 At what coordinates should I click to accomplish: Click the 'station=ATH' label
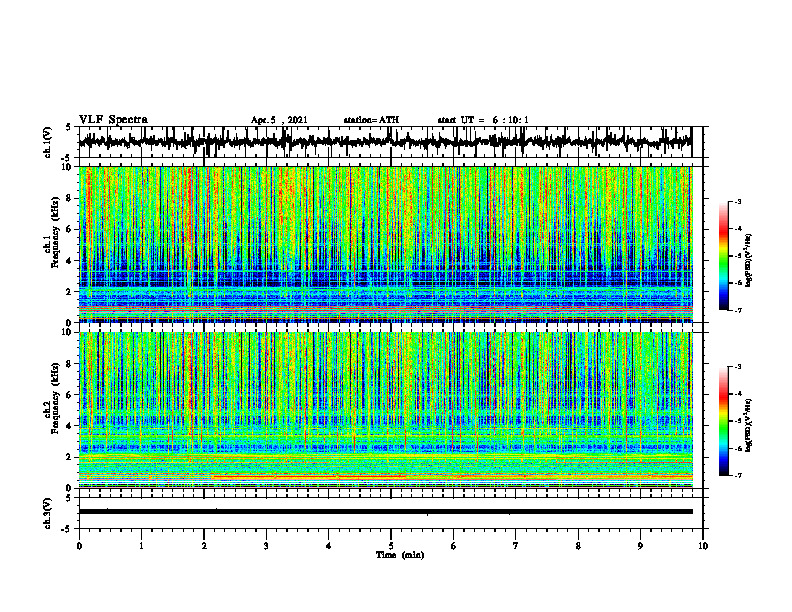coord(371,120)
